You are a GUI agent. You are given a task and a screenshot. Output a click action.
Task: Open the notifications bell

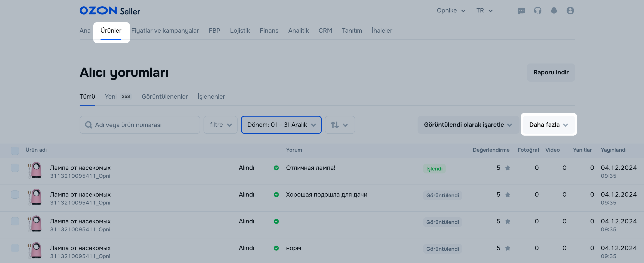(x=554, y=10)
